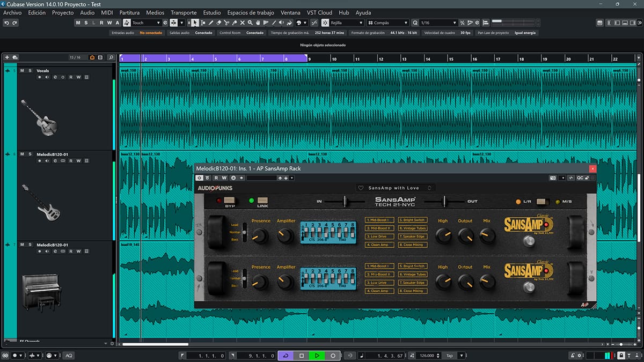
Task: Click 5. Bright Switch on top rack
Action: pyautogui.click(x=412, y=220)
